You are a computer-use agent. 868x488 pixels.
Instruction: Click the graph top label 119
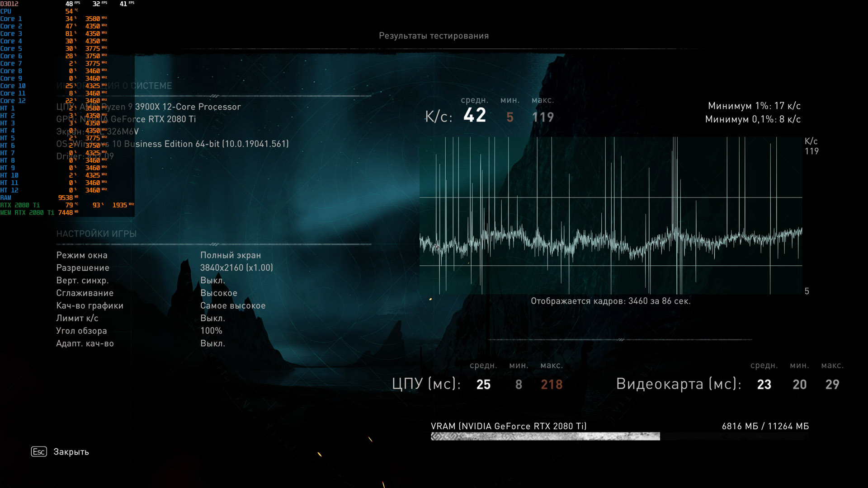point(811,151)
